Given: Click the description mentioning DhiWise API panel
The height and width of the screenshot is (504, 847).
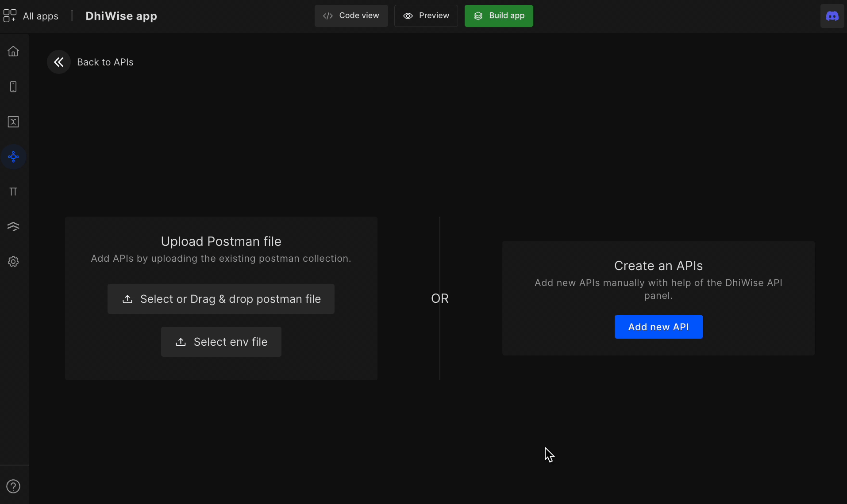Looking at the screenshot, I should point(658,289).
